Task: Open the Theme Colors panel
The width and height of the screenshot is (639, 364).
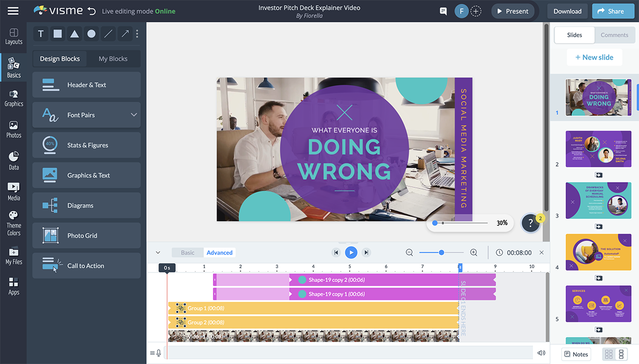Action: coord(13,223)
